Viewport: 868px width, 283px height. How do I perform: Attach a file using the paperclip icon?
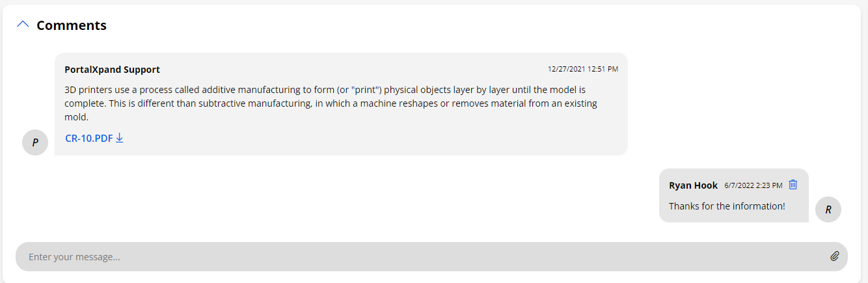click(834, 256)
